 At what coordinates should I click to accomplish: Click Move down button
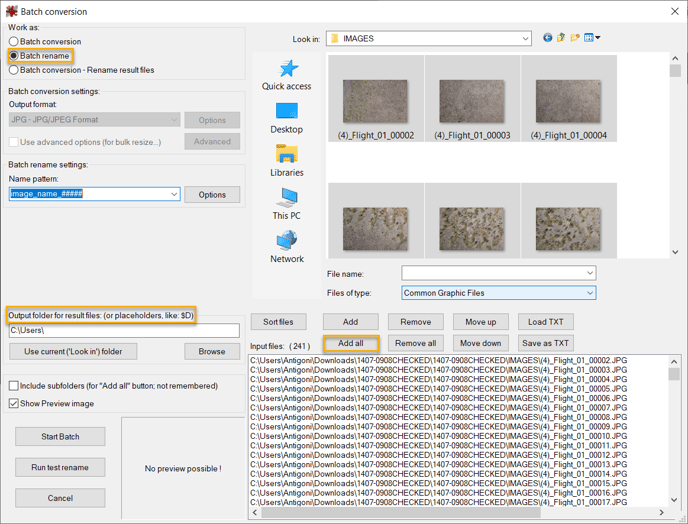pyautogui.click(x=480, y=343)
